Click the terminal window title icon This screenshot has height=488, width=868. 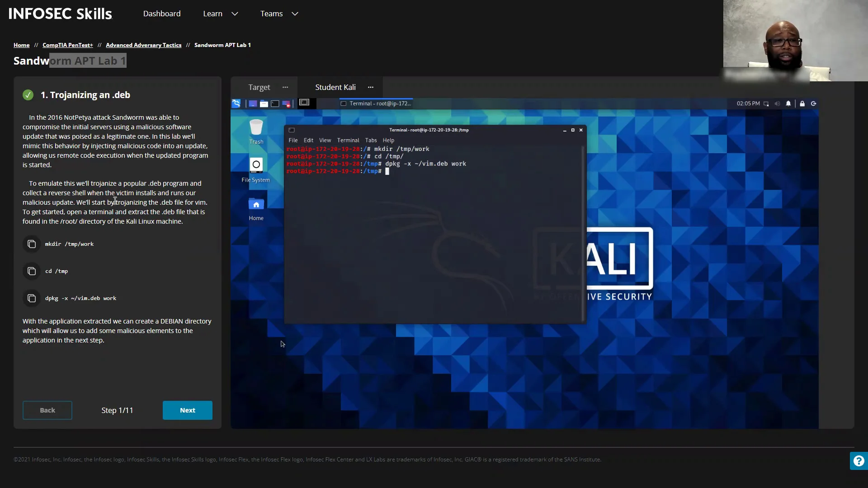coord(292,130)
